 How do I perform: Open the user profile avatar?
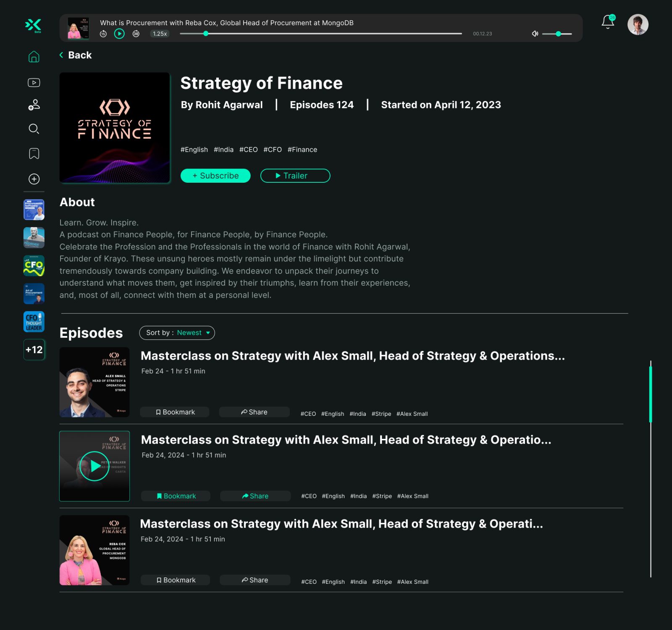tap(638, 24)
